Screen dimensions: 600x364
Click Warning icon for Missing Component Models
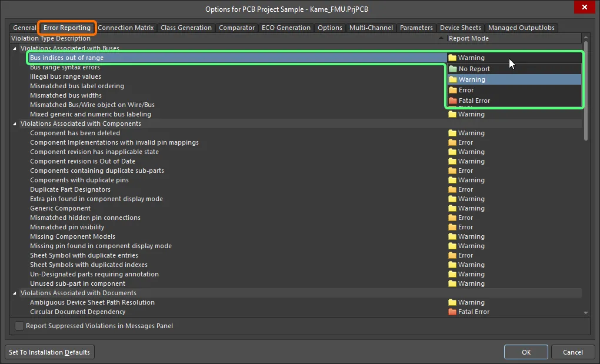coord(452,236)
